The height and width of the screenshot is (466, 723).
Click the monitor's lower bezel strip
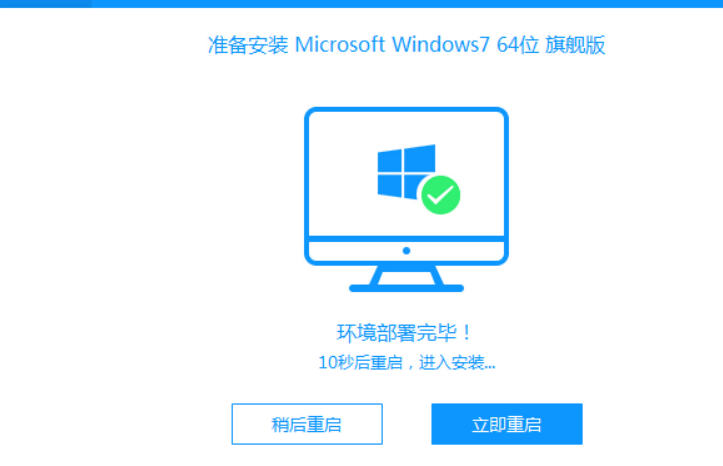[406, 251]
